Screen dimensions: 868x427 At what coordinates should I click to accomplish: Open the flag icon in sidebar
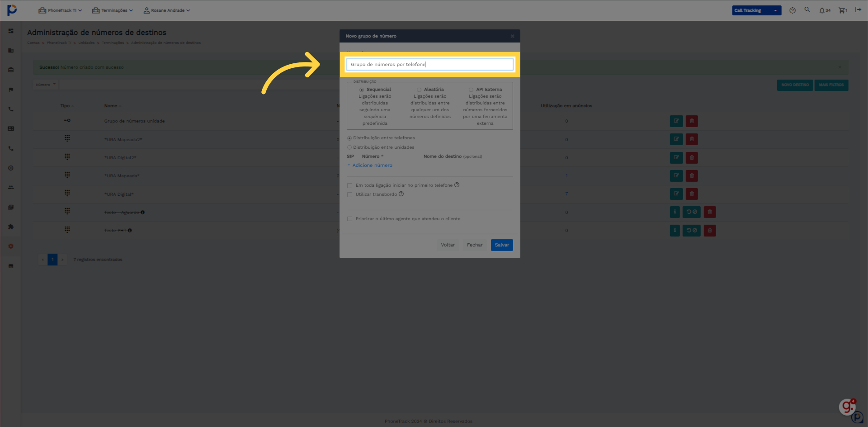pos(11,90)
